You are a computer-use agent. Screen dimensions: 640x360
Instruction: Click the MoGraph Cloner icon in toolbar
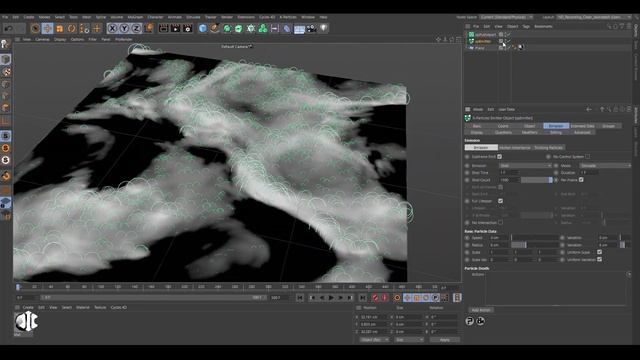point(251,28)
